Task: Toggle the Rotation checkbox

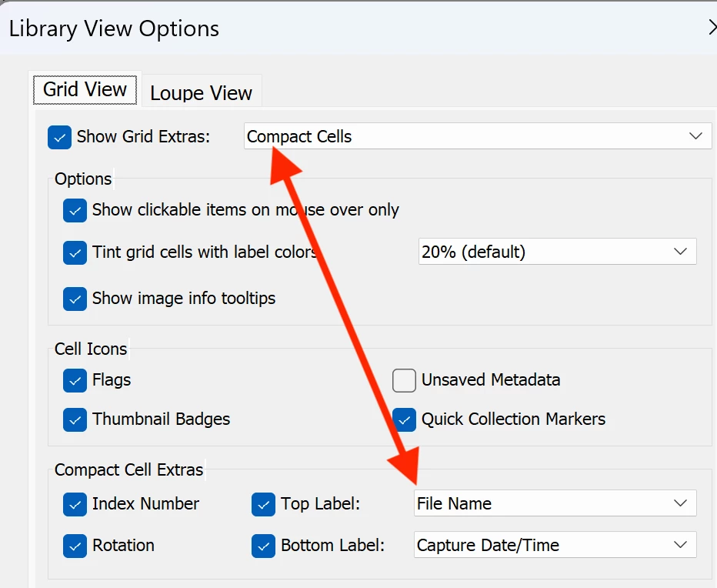Action: [x=75, y=546]
